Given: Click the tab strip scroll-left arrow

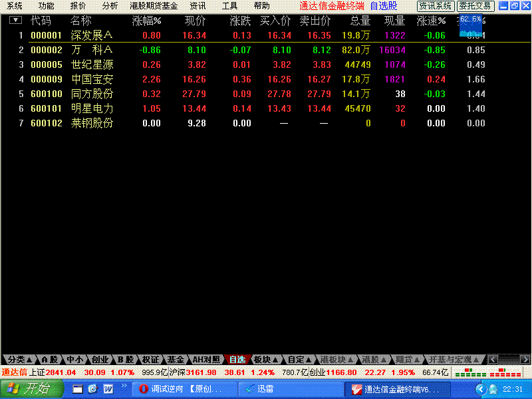Looking at the screenshot, I should click(493, 359).
